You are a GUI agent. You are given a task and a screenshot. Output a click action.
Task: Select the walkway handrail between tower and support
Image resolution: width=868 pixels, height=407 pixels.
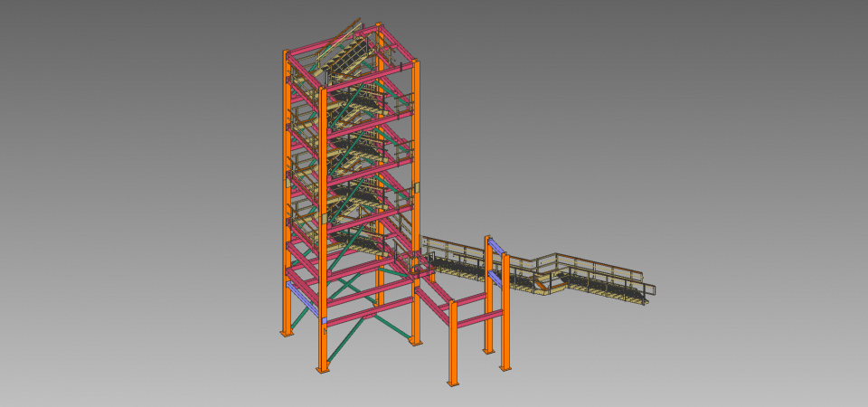coord(452,245)
